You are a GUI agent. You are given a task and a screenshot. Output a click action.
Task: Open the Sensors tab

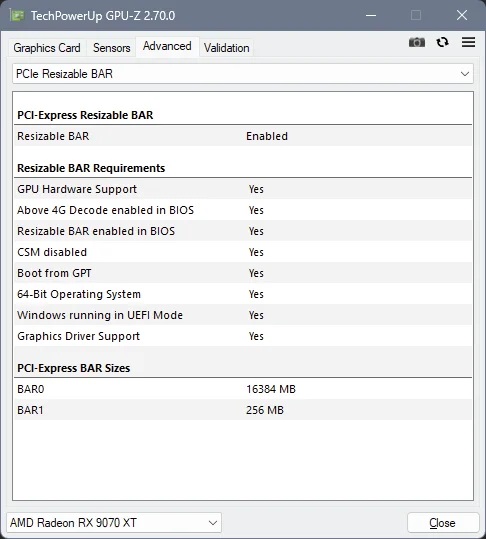coord(112,48)
